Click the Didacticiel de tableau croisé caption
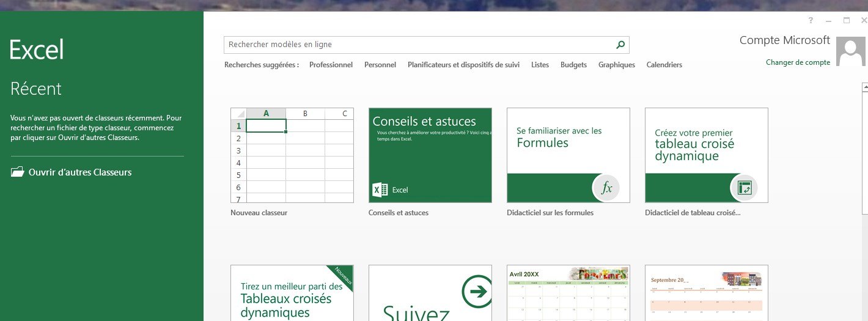868x321 pixels. (x=693, y=213)
